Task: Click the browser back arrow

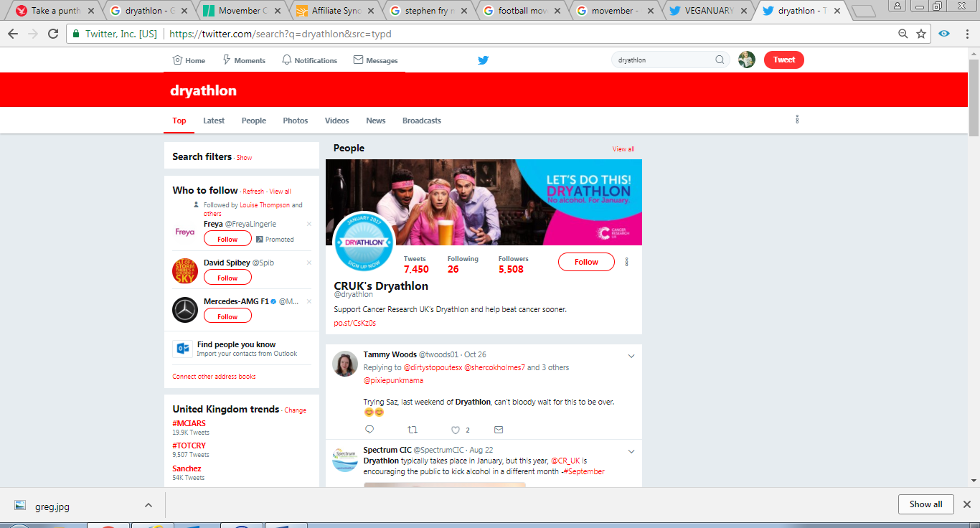Action: 13,34
